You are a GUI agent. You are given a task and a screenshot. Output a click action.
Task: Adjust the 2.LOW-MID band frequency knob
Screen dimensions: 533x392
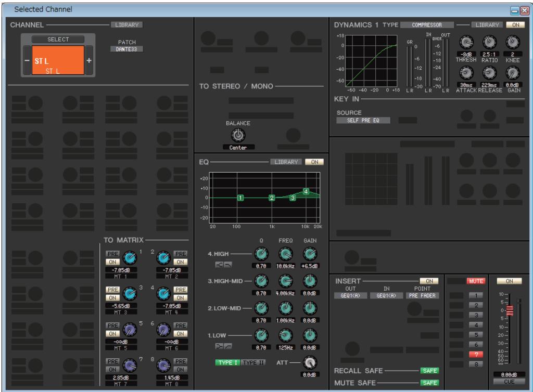click(286, 308)
